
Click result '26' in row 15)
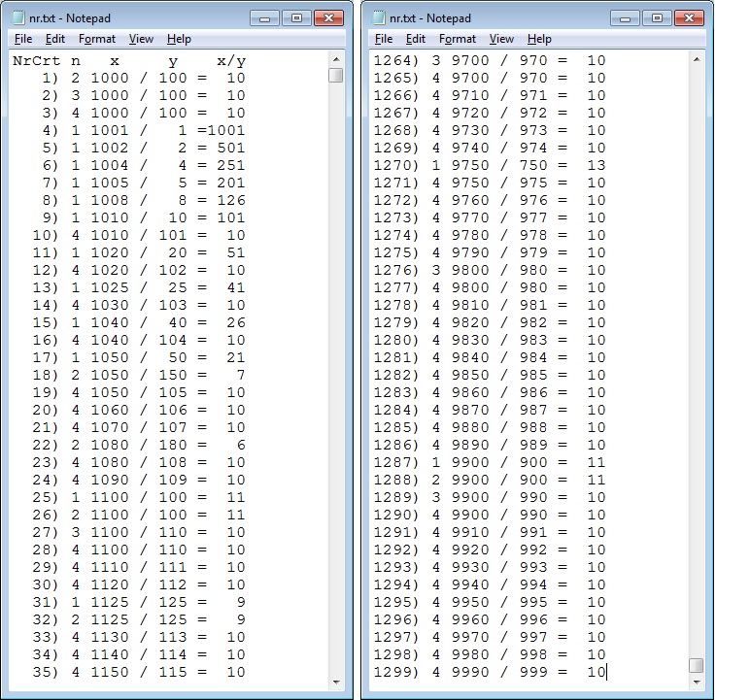pyautogui.click(x=236, y=322)
